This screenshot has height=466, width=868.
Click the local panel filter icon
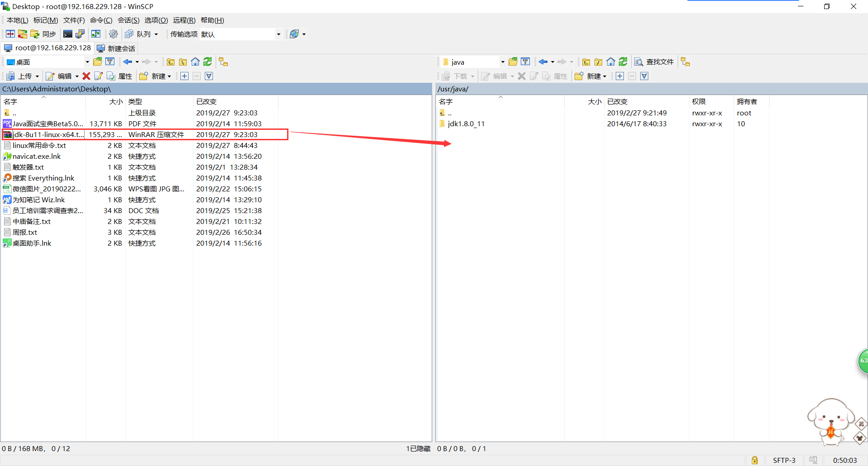pyautogui.click(x=110, y=62)
